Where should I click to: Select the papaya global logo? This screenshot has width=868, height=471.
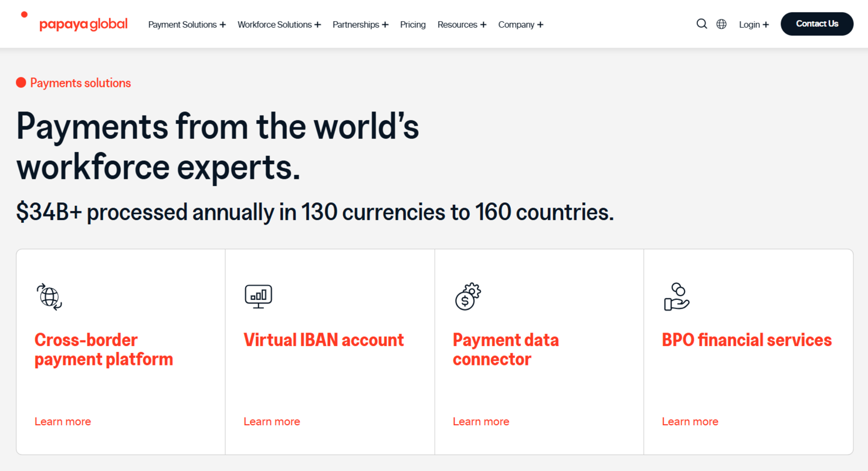83,24
